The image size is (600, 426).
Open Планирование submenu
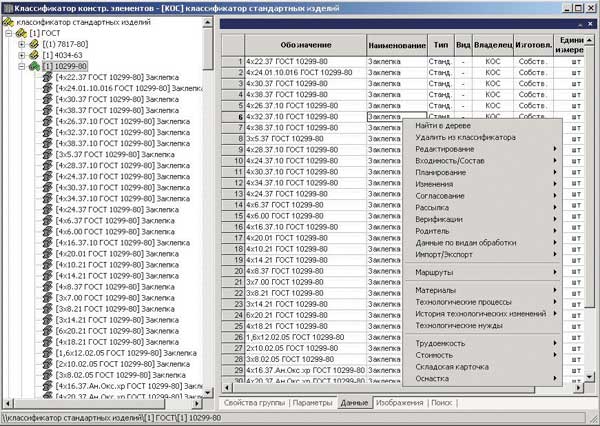483,173
